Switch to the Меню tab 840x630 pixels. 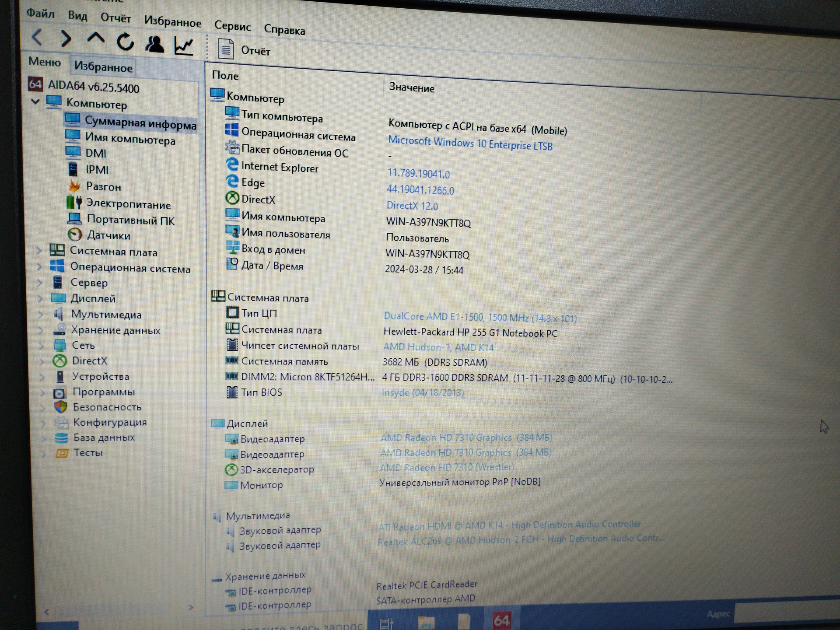45,62
